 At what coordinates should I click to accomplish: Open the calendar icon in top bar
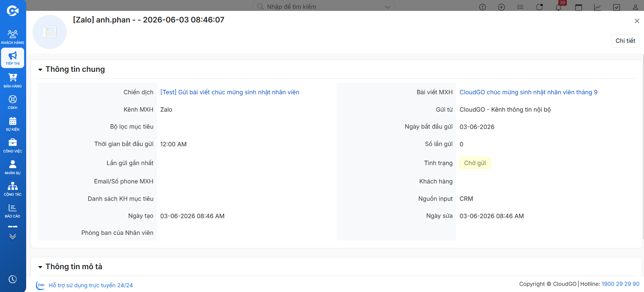click(578, 7)
